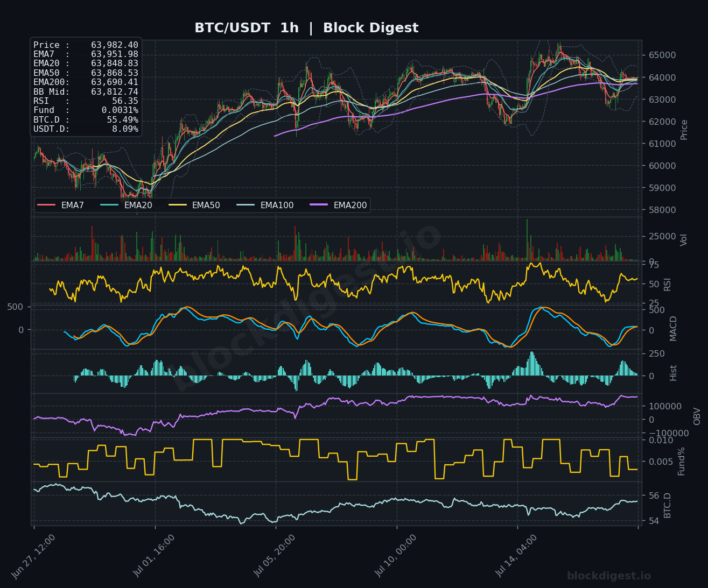Select the RSI row reading 56.35
The height and width of the screenshot is (588, 708).
click(x=86, y=101)
